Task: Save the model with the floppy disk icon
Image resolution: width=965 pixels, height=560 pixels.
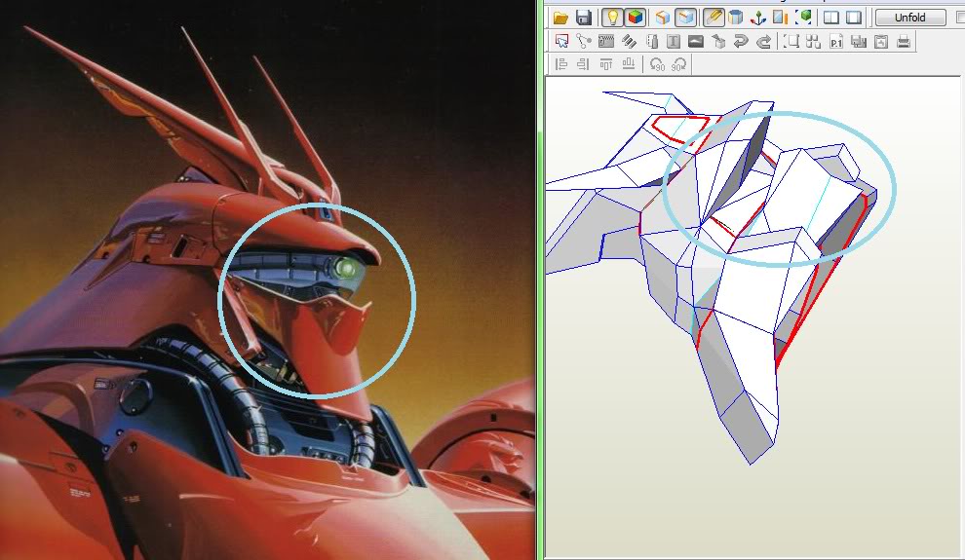Action: pos(583,18)
